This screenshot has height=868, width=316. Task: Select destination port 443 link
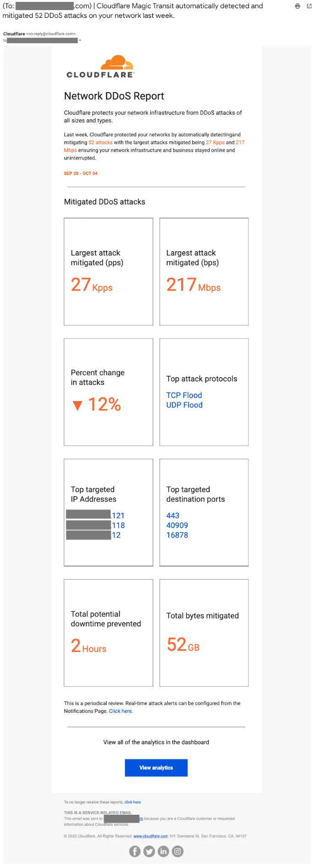[x=173, y=515]
